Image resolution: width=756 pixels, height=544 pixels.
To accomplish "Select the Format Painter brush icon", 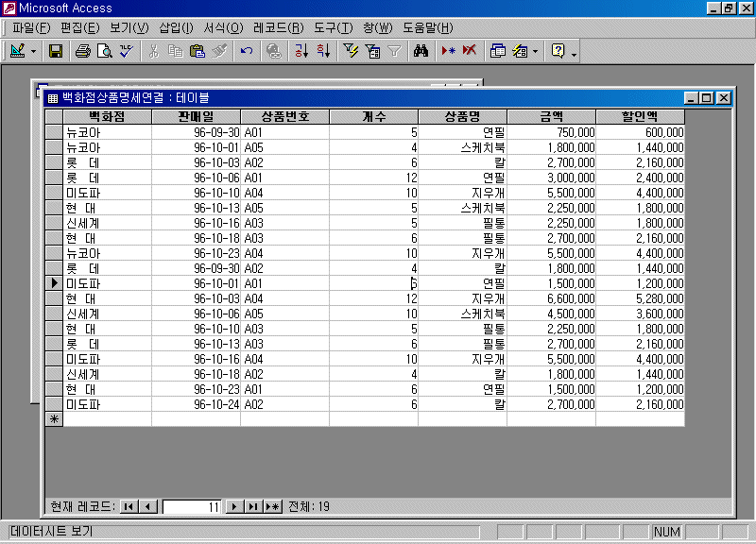I will pyautogui.click(x=219, y=51).
